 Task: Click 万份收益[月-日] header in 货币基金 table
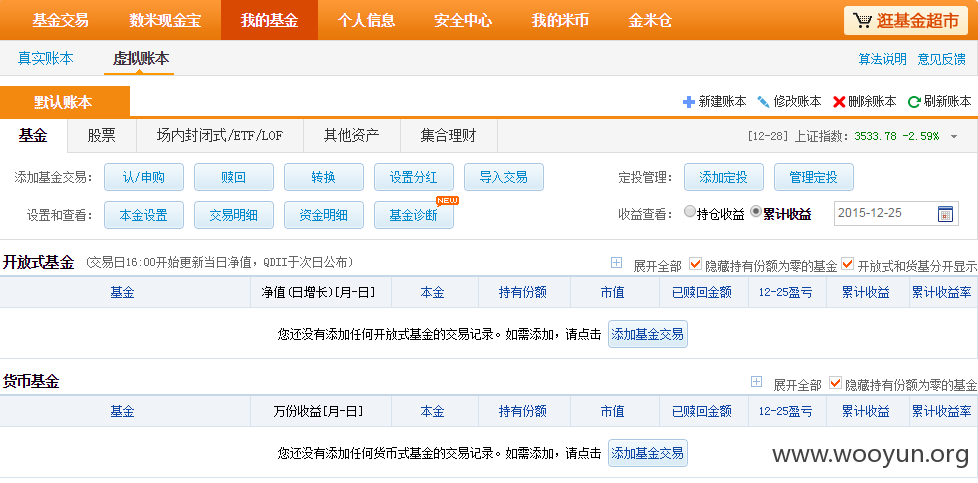click(x=318, y=411)
